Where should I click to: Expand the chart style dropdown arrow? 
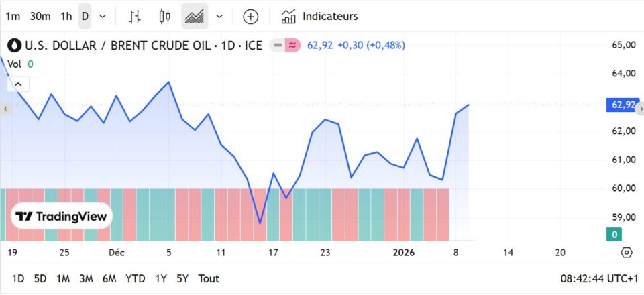pos(219,17)
